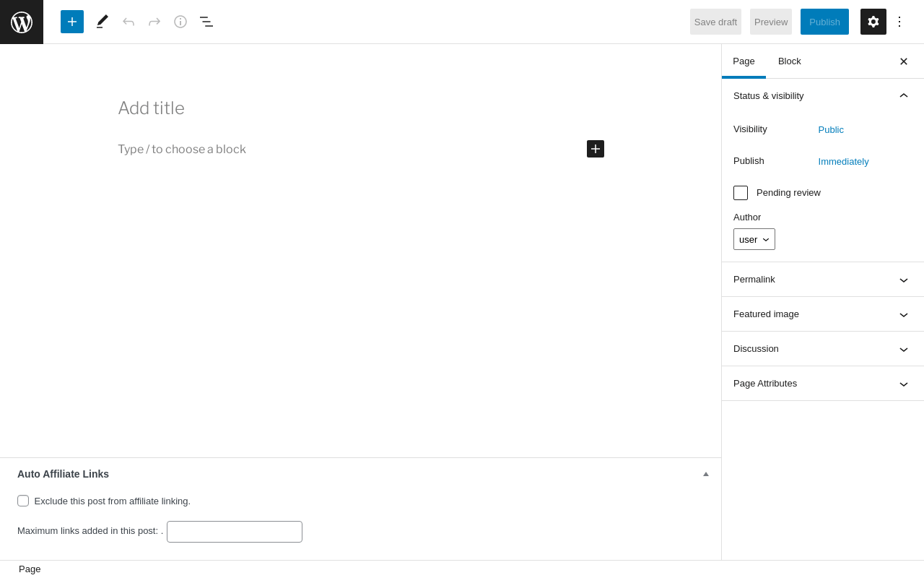Click the Undo arrow icon
This screenshot has width=924, height=578.
128,22
